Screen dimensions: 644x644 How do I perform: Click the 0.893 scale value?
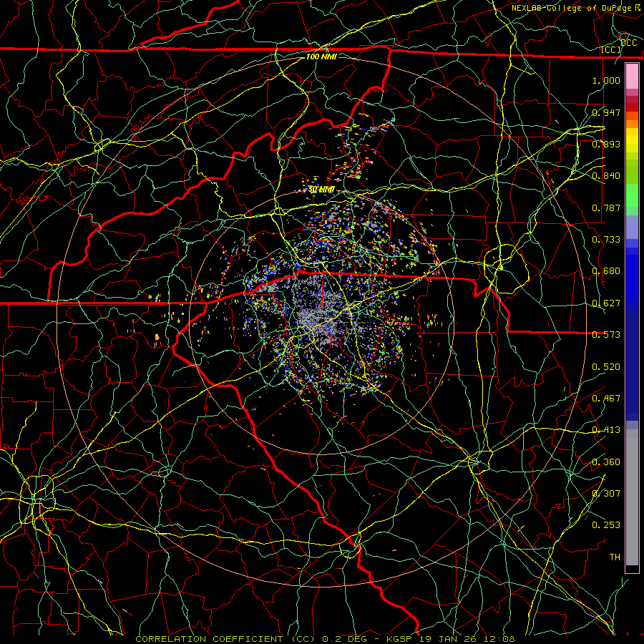(x=606, y=144)
